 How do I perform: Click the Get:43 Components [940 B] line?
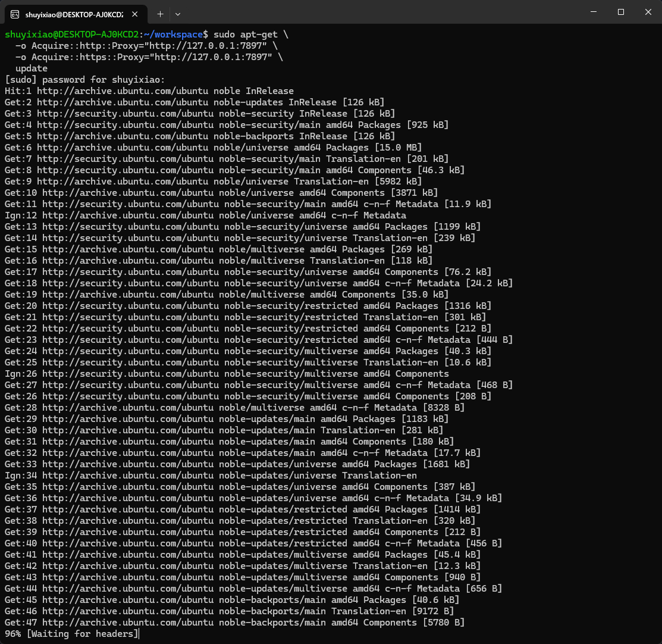click(242, 577)
